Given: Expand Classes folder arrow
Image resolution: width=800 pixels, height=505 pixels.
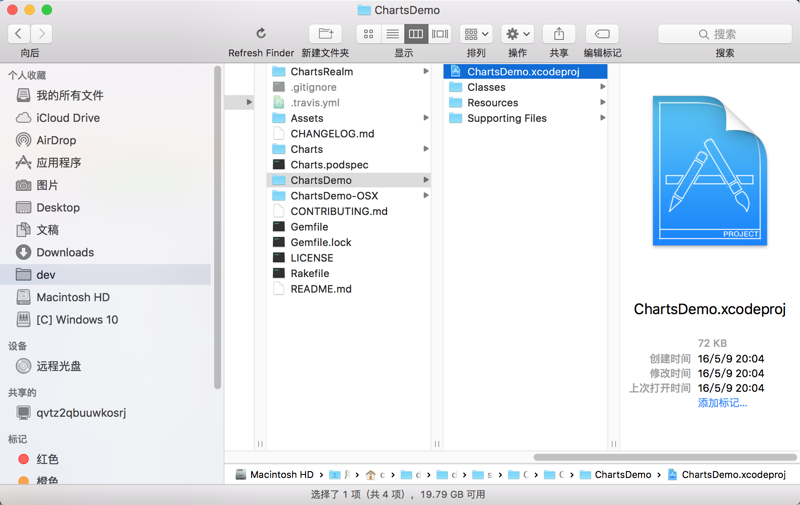Looking at the screenshot, I should tap(603, 87).
